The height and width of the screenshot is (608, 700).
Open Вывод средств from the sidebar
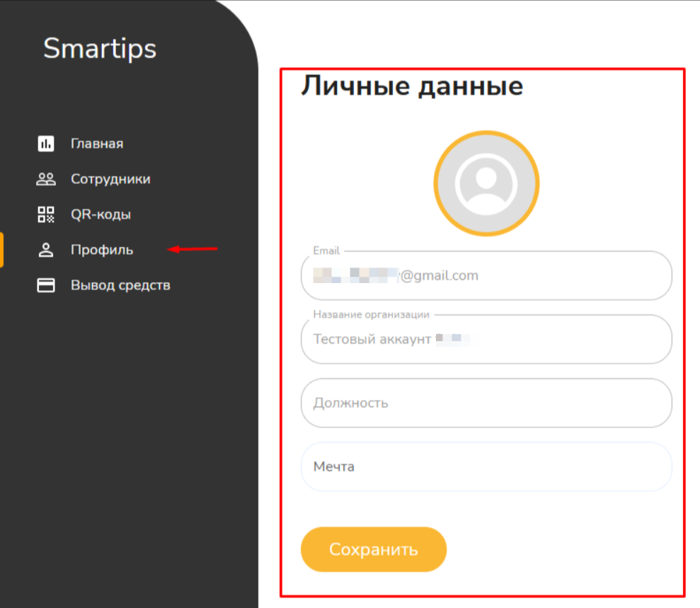point(120,285)
